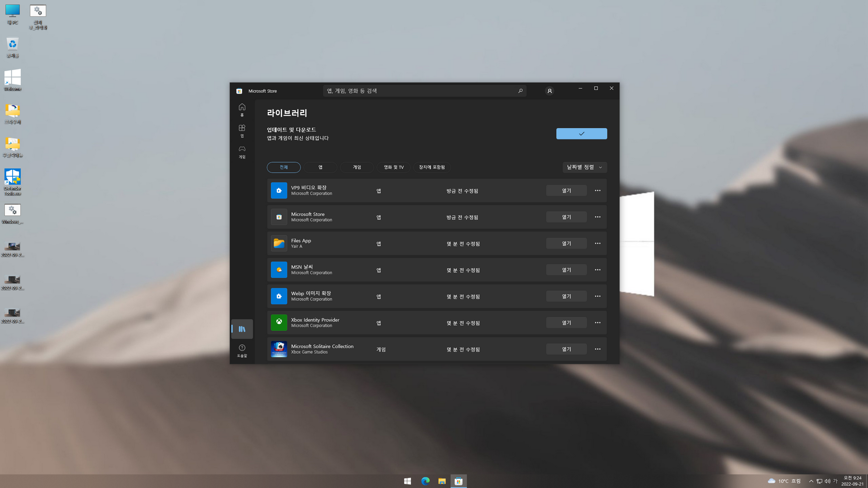Open more options for Solitaire Collection

click(597, 349)
